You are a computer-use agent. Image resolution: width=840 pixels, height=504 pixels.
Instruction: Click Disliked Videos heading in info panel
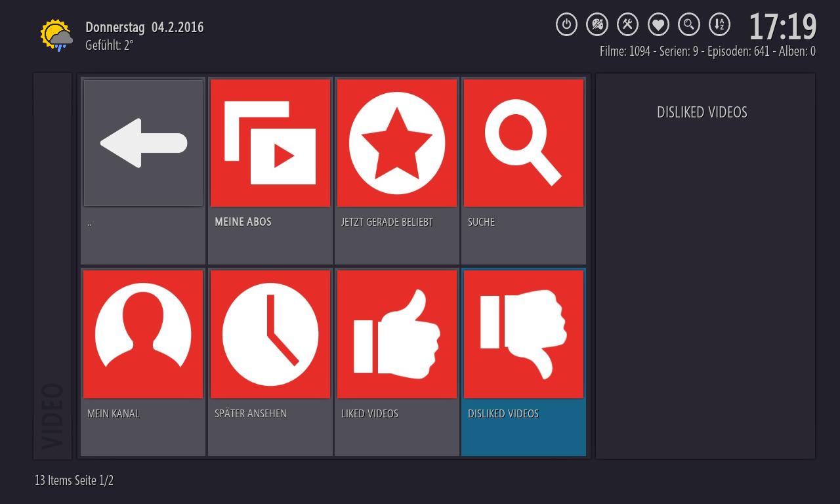coord(702,112)
